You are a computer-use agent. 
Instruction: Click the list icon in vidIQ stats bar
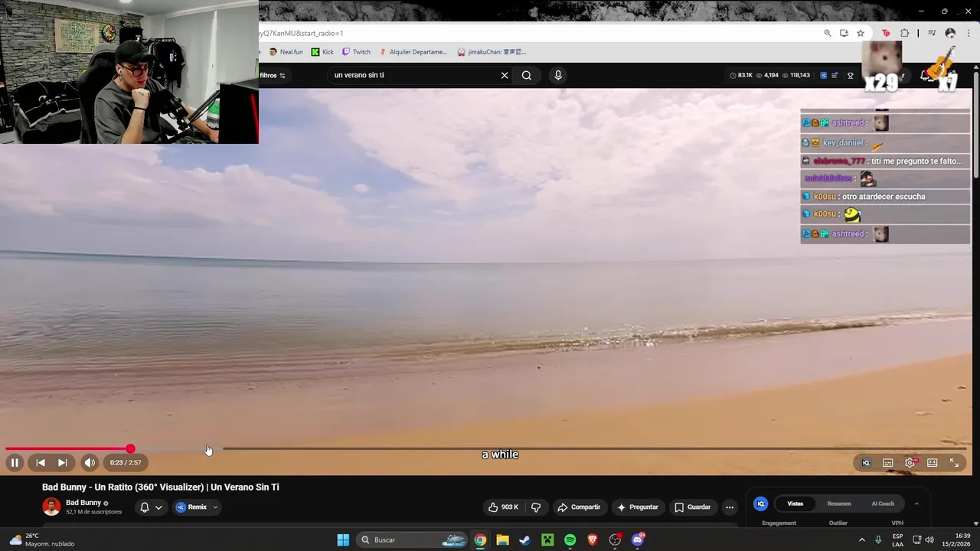click(x=835, y=75)
